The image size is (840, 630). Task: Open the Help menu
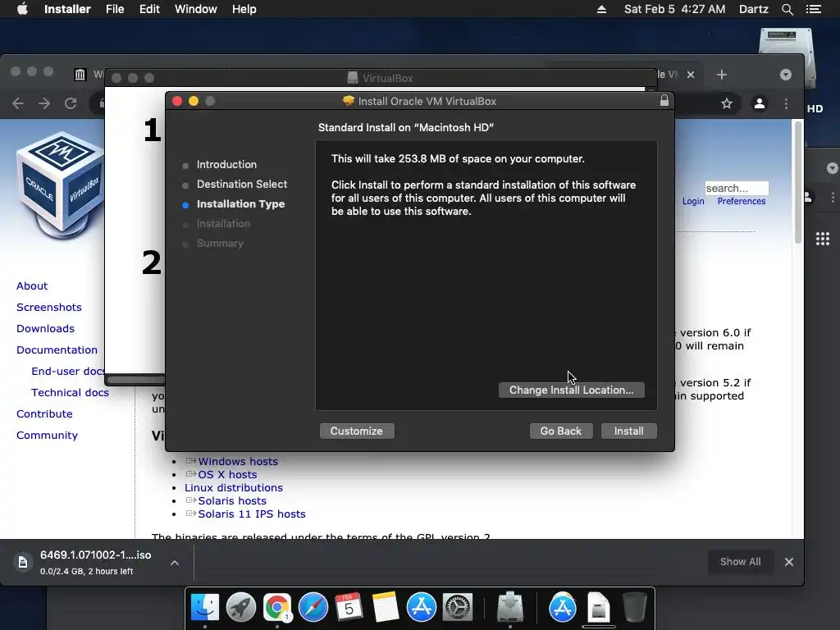244,9
